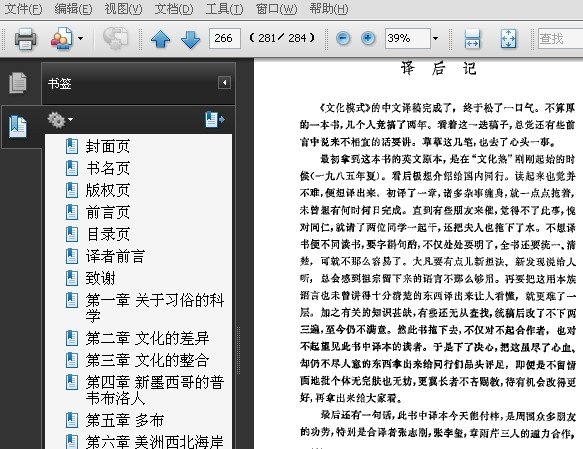Click the fit width scrolling mode icon
Viewport: 583px width, 449px height.
tap(472, 39)
